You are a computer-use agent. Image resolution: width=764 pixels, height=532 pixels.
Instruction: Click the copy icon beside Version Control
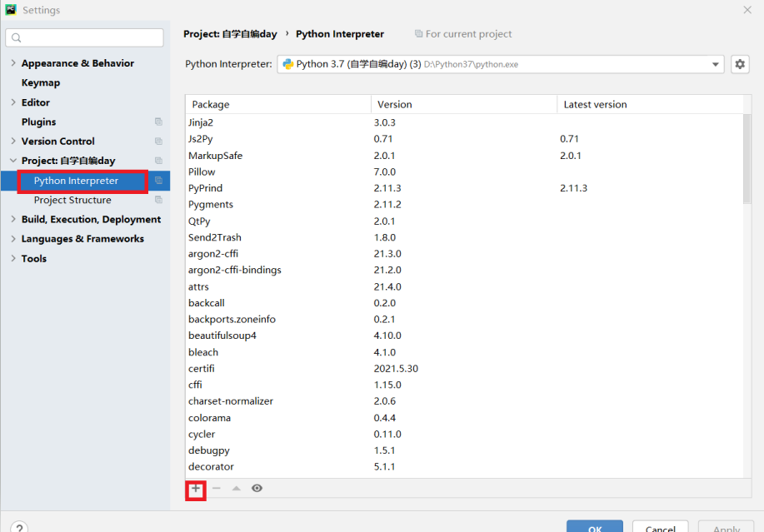coord(158,142)
